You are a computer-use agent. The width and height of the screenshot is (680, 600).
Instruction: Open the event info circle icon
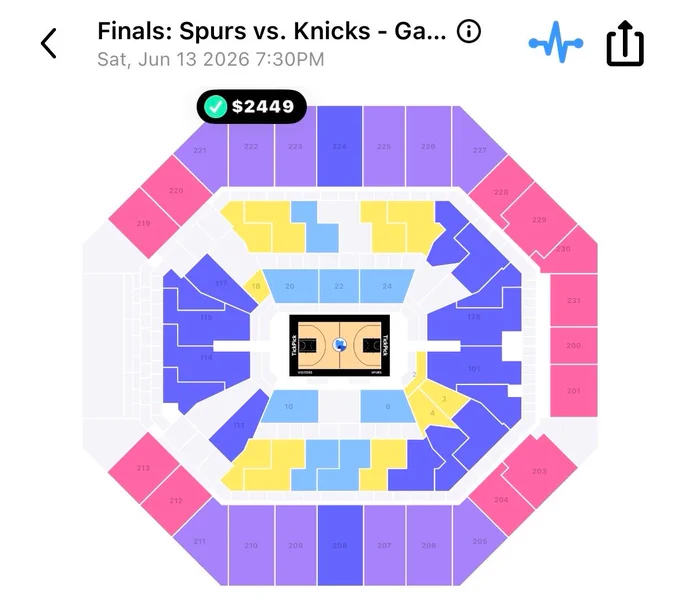coord(469,31)
